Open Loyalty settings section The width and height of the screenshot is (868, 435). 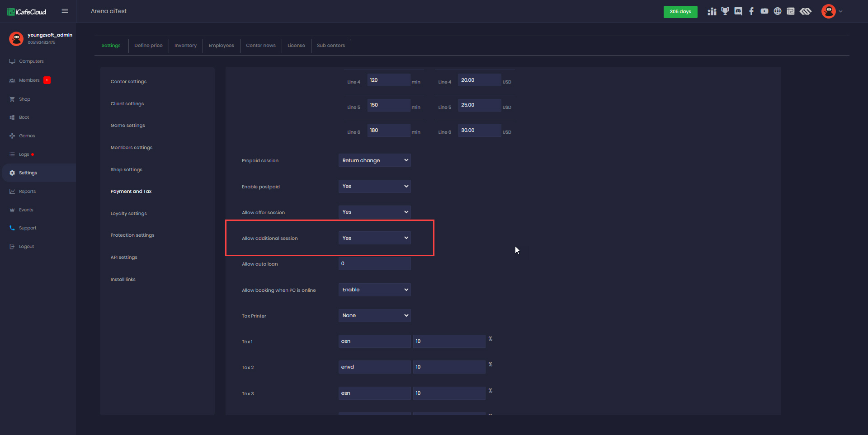pos(129,214)
